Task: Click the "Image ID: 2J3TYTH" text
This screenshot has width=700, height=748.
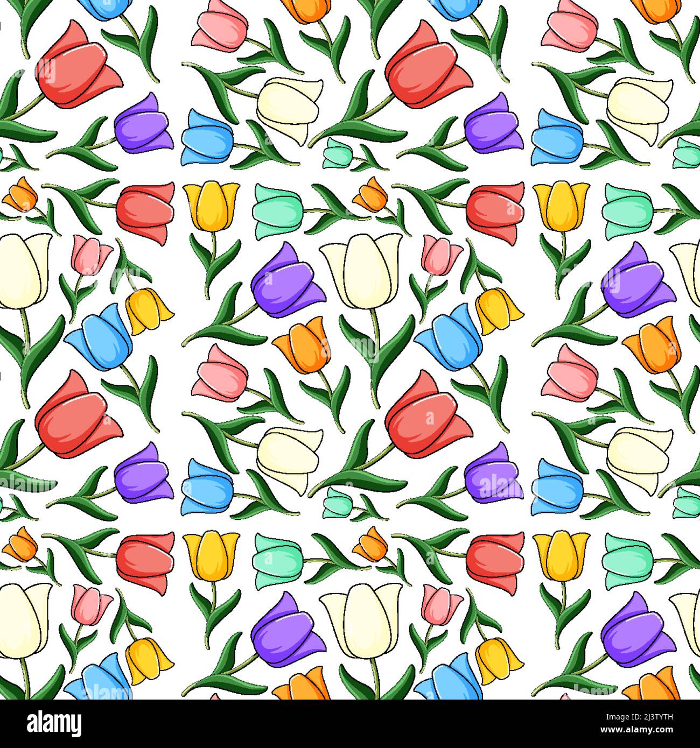Action: pyautogui.click(x=641, y=717)
